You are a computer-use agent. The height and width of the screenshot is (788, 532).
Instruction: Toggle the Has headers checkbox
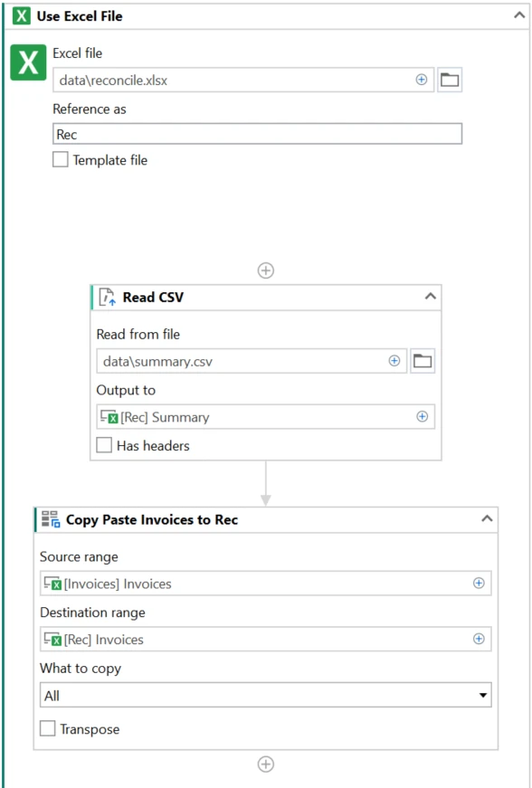point(104,445)
